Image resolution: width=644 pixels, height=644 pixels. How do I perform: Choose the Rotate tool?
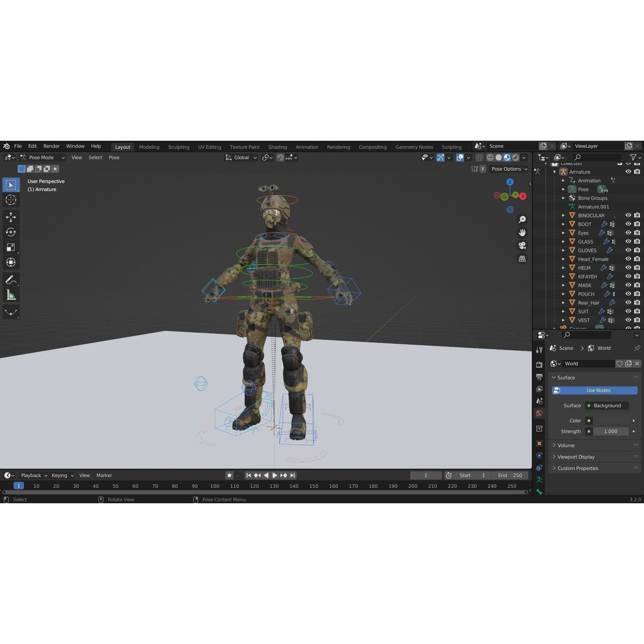click(x=11, y=232)
